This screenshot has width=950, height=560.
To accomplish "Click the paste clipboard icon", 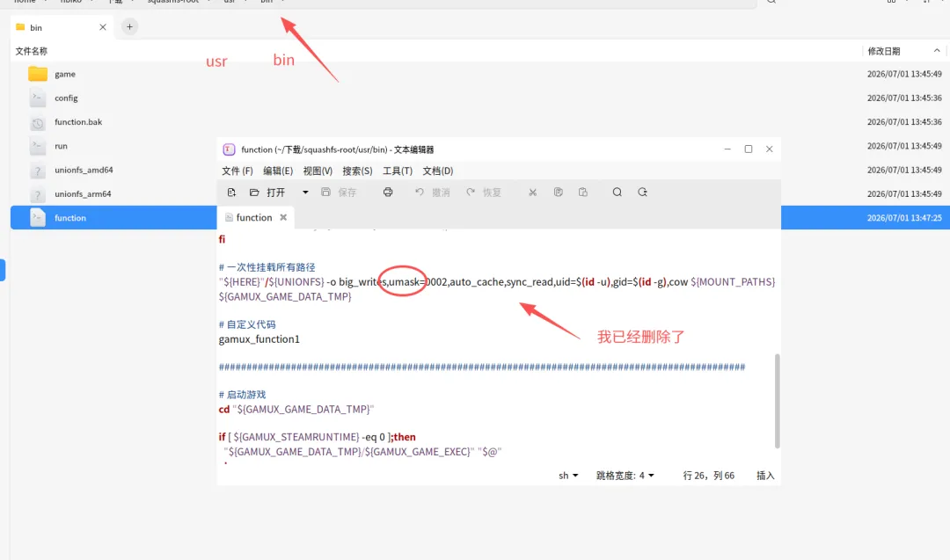I will pyautogui.click(x=583, y=193).
